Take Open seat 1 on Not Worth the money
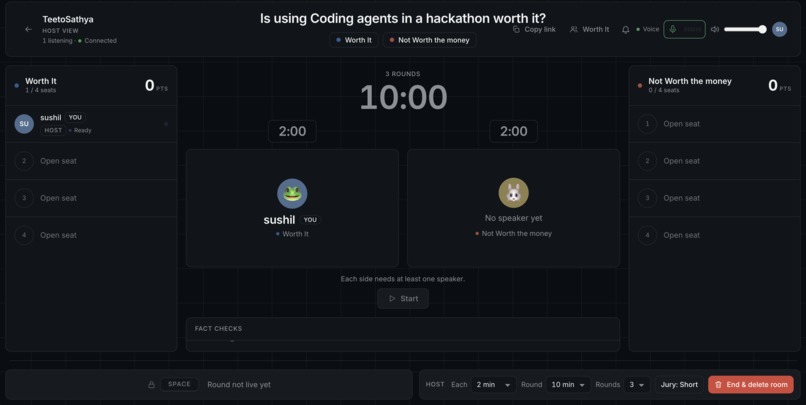Image resolution: width=806 pixels, height=405 pixels. 715,124
